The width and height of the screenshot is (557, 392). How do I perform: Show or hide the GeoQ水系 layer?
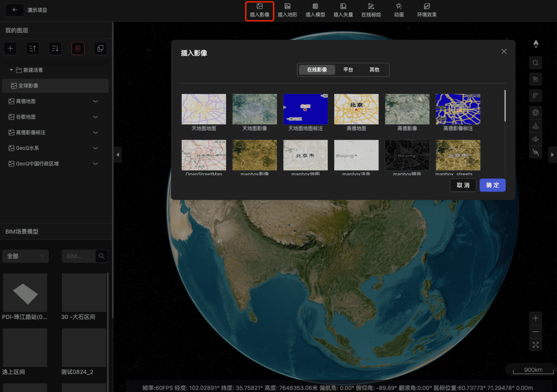(95, 148)
